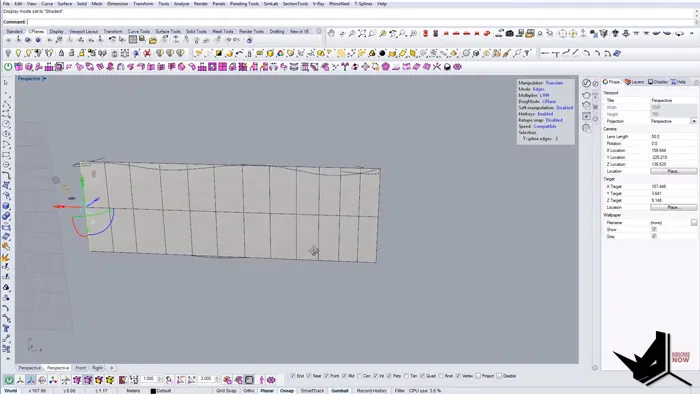The width and height of the screenshot is (700, 394).
Task: Open the SectionTools menu
Action: click(x=295, y=4)
